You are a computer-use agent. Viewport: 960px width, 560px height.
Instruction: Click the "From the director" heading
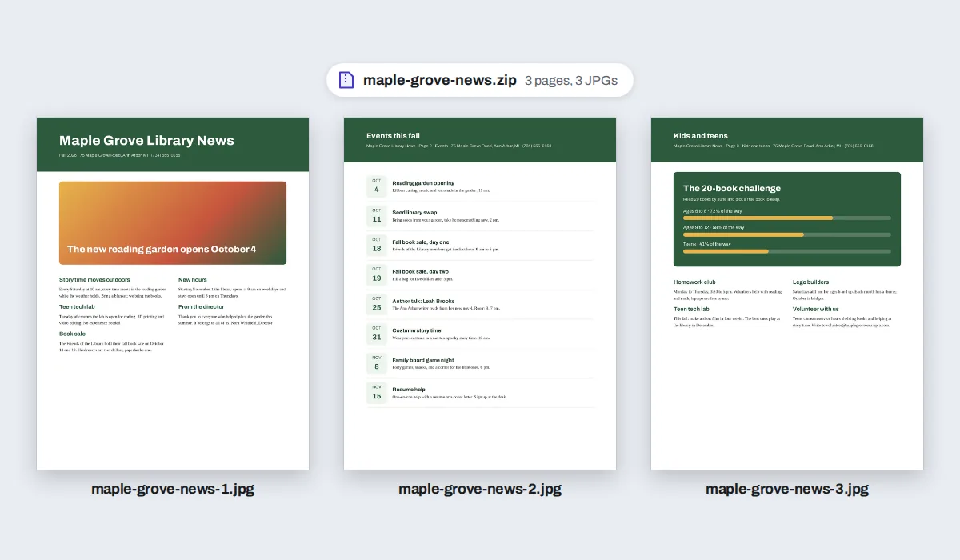tap(202, 307)
